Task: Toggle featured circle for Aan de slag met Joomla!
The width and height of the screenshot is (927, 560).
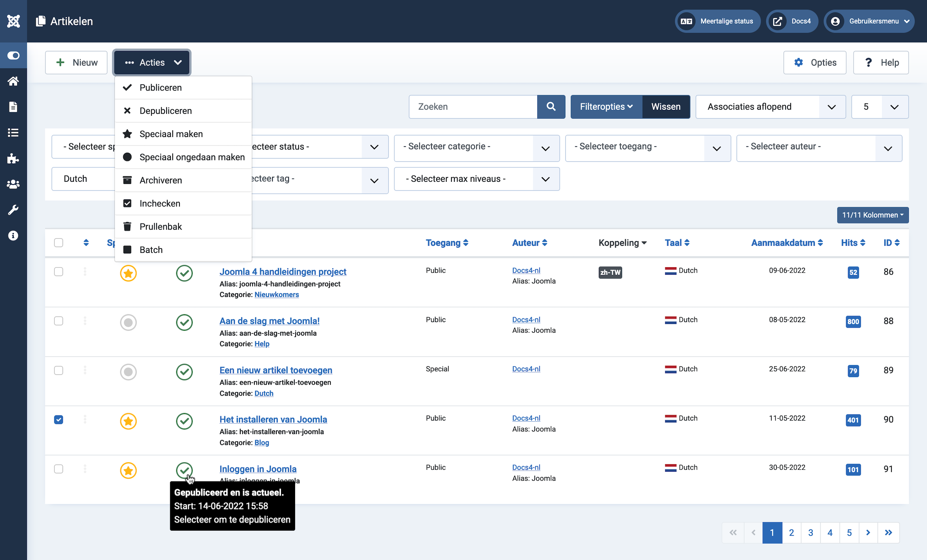Action: click(x=128, y=322)
